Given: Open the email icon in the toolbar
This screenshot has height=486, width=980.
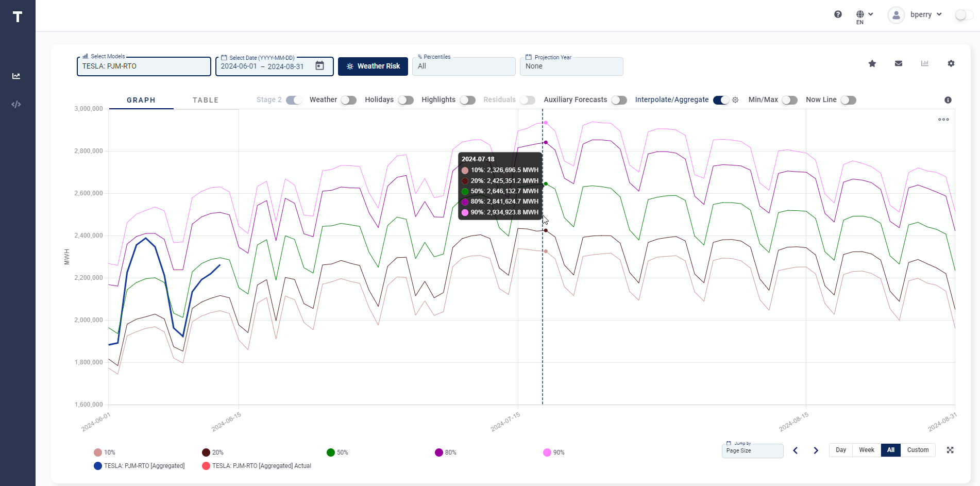Looking at the screenshot, I should point(899,63).
